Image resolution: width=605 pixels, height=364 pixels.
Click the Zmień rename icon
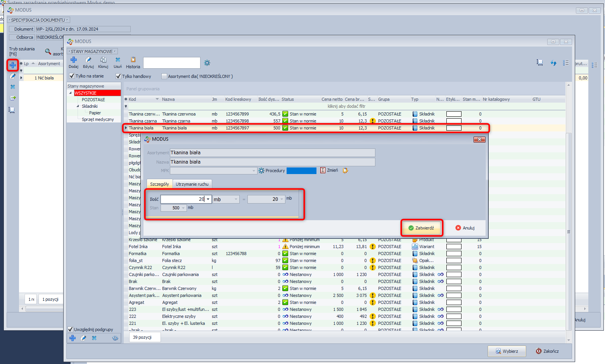point(323,170)
